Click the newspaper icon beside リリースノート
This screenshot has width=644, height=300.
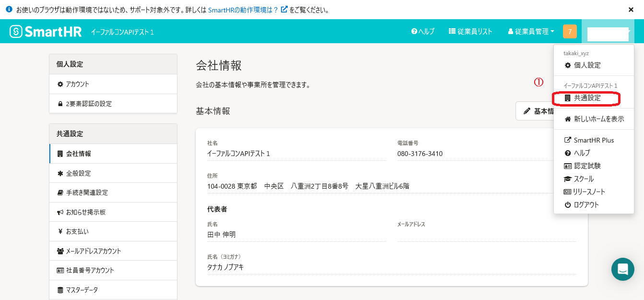(x=568, y=192)
